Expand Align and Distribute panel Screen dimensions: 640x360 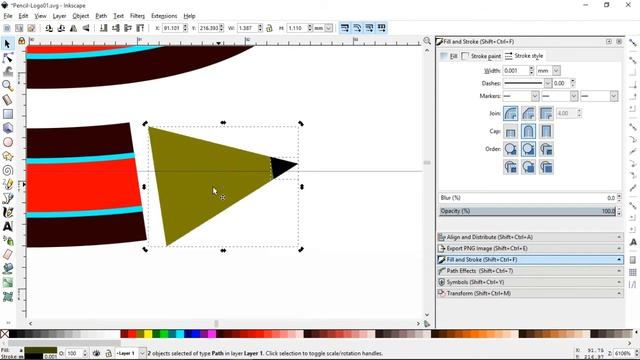coord(530,237)
